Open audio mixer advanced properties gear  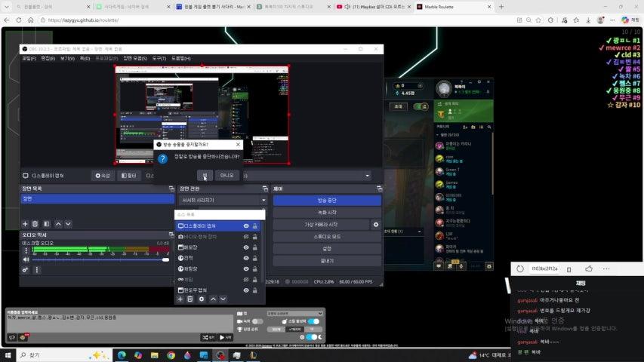click(x=26, y=270)
